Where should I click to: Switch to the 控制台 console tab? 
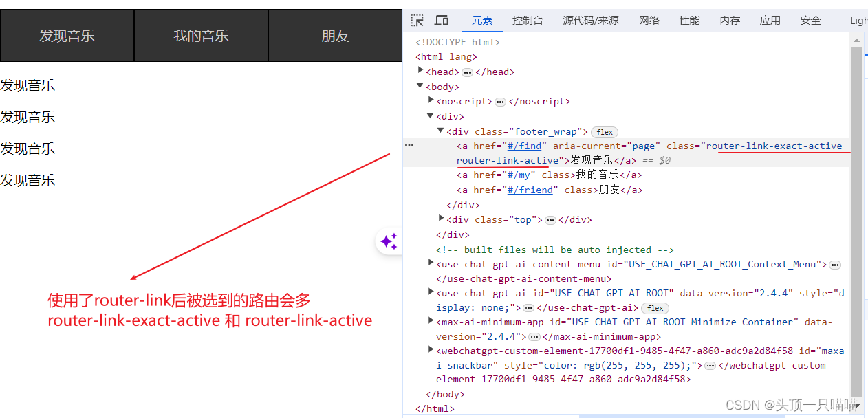tap(528, 20)
